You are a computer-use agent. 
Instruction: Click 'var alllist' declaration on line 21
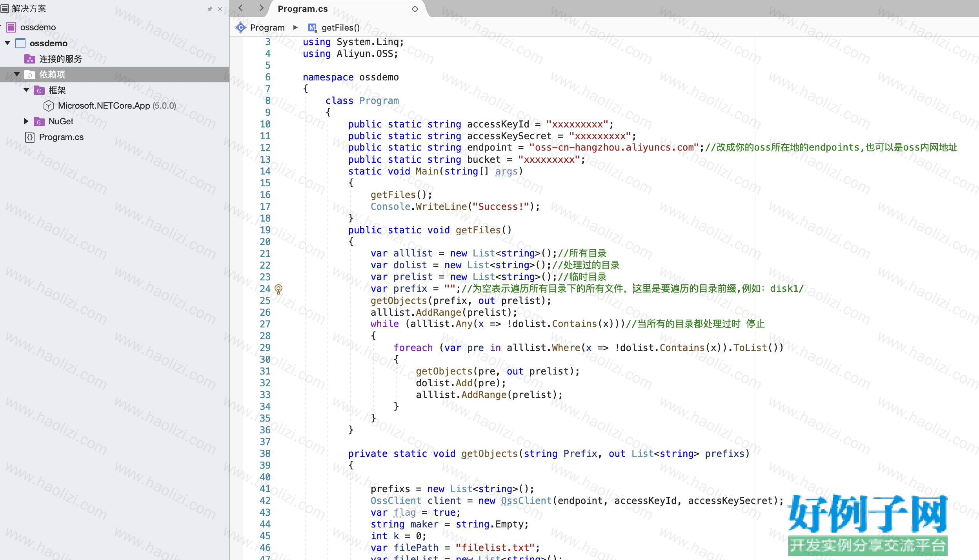pos(402,253)
